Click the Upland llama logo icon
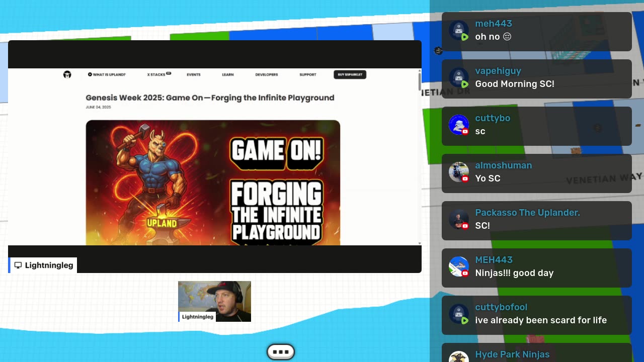Viewport: 644px width, 362px height. click(67, 74)
